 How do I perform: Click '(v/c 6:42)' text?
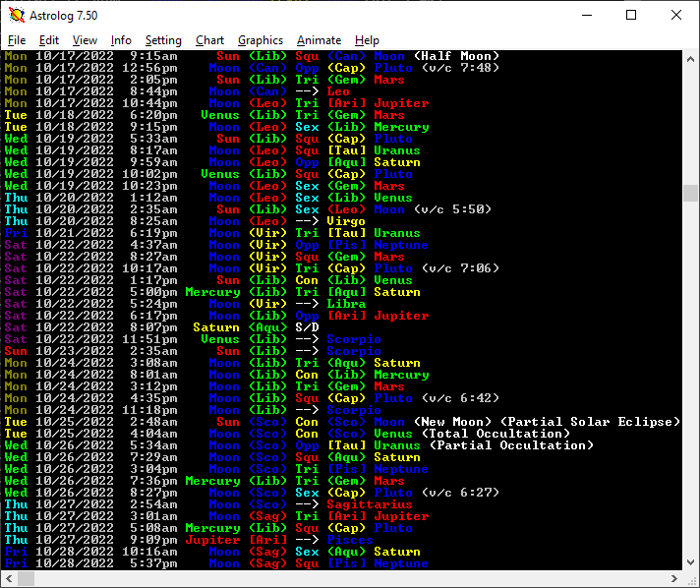460,398
